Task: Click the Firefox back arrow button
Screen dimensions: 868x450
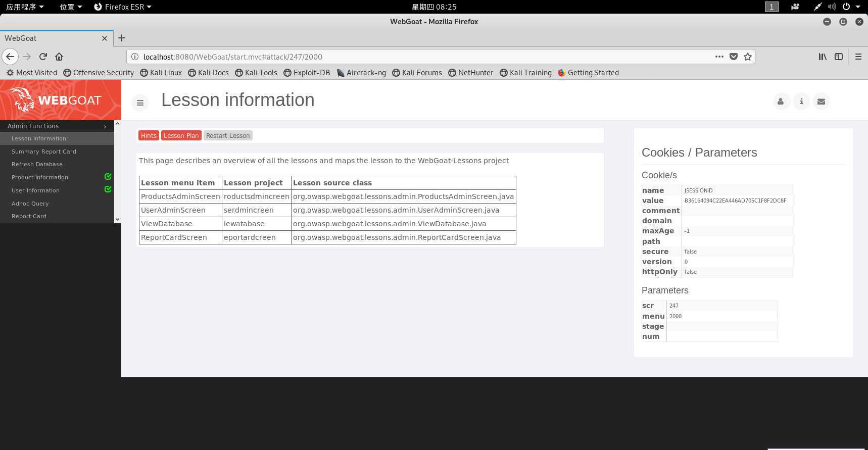Action: coord(10,57)
